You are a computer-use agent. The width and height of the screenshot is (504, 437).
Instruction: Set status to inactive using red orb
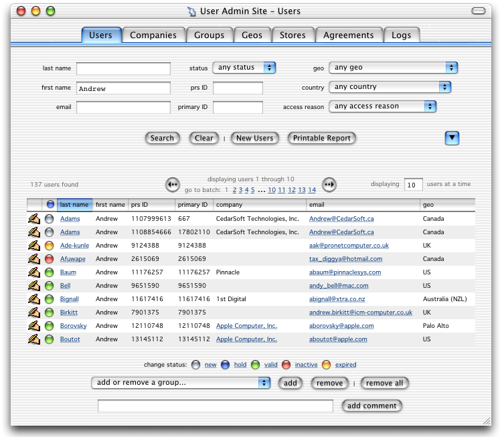[x=286, y=365]
